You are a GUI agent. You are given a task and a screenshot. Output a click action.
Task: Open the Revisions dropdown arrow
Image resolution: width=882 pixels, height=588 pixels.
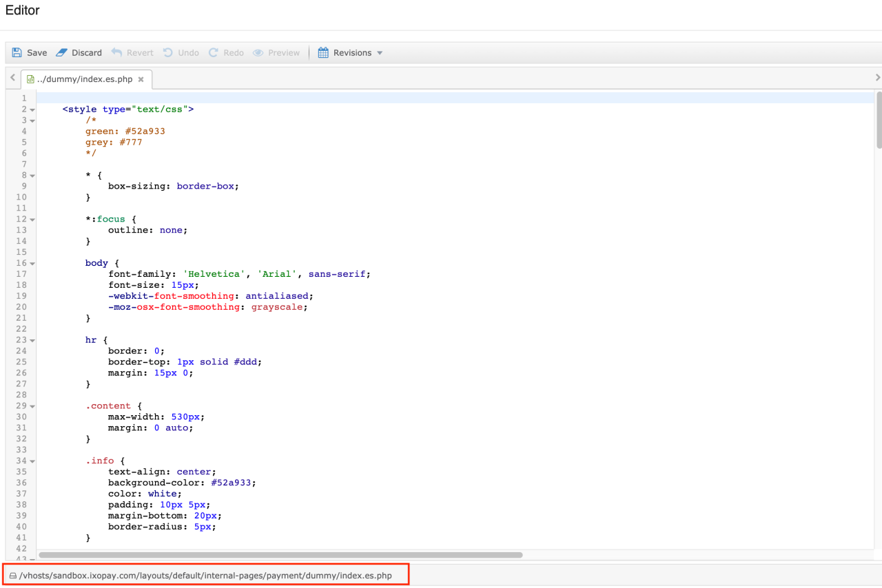(380, 53)
